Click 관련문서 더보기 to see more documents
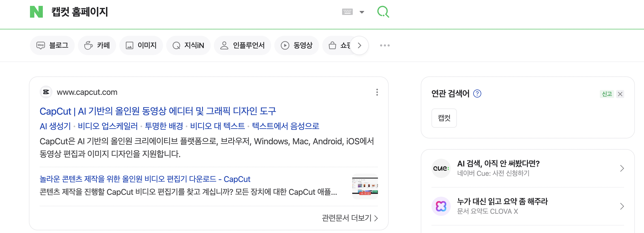 click(350, 218)
